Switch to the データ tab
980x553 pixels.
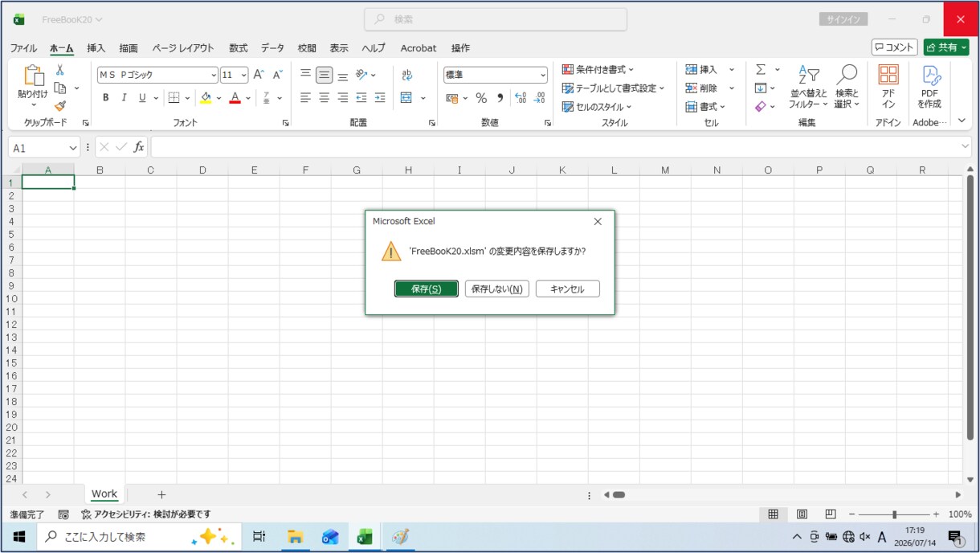point(272,48)
